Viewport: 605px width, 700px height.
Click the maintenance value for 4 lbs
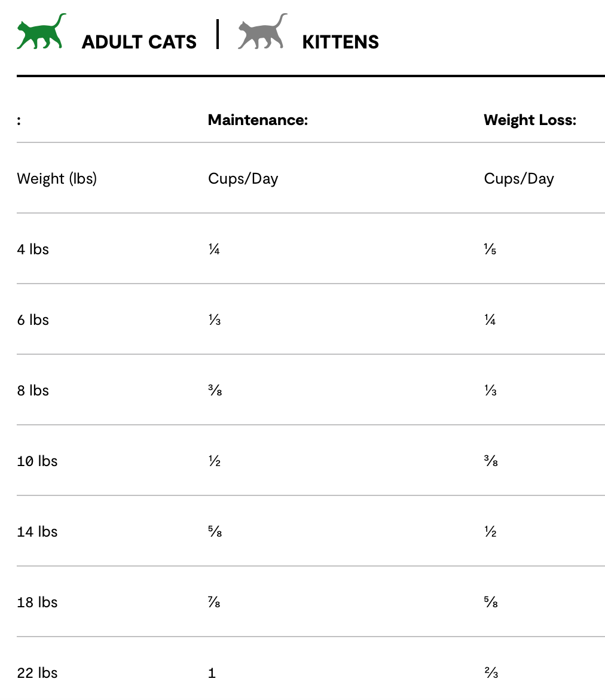[x=214, y=249]
